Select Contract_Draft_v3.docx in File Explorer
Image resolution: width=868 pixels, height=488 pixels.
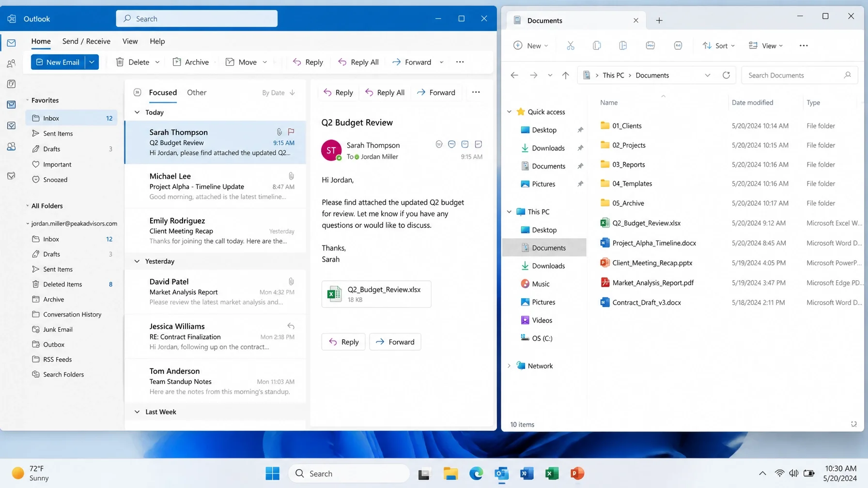click(x=646, y=303)
